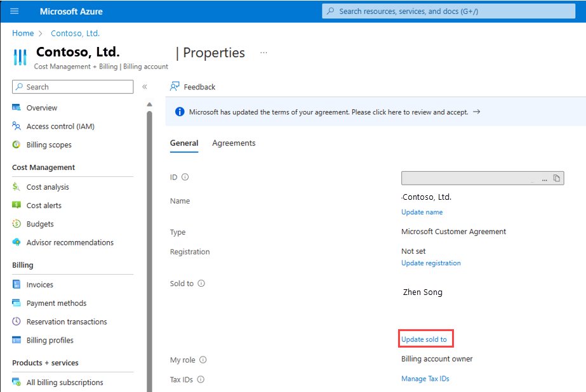The image size is (586, 392).
Task: Click the Billing scopes icon
Action: coord(17,145)
